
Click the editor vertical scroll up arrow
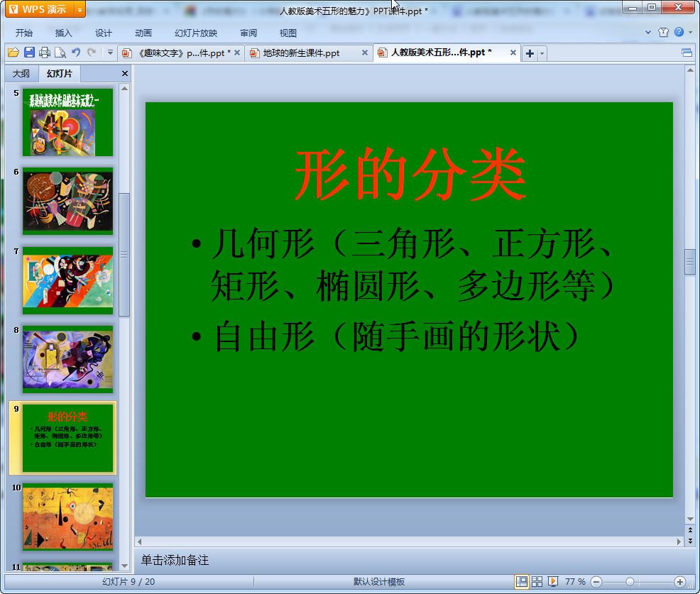(x=690, y=70)
